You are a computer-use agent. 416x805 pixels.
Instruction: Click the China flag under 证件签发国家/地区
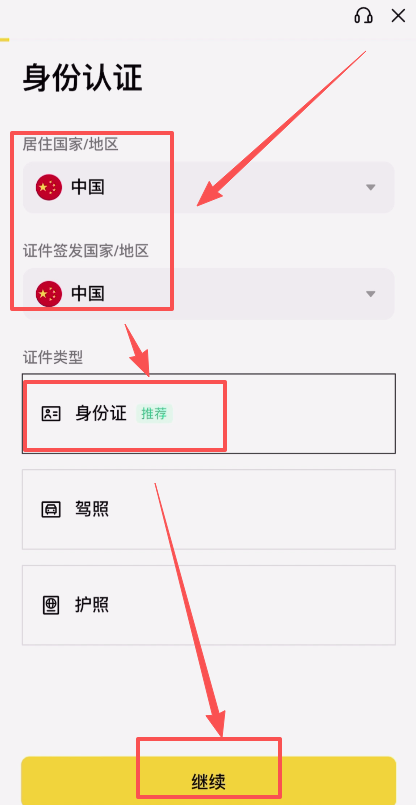click(x=49, y=294)
